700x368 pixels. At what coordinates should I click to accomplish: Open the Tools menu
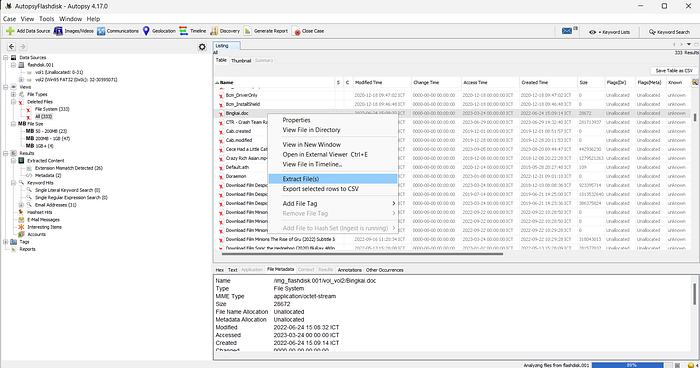[x=46, y=19]
